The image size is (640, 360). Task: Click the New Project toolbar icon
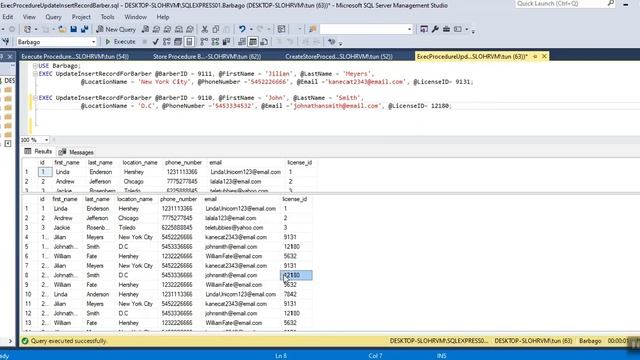(x=27, y=29)
